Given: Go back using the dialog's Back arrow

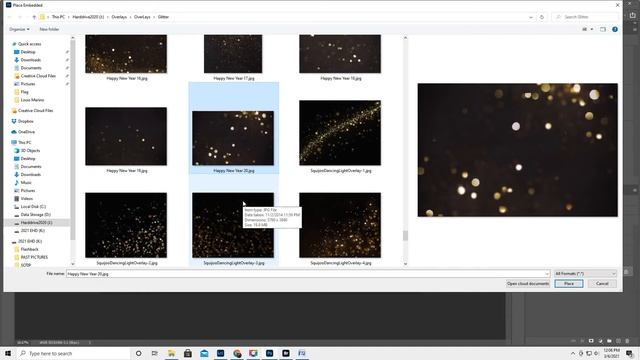Looking at the screenshot, I should point(10,17).
